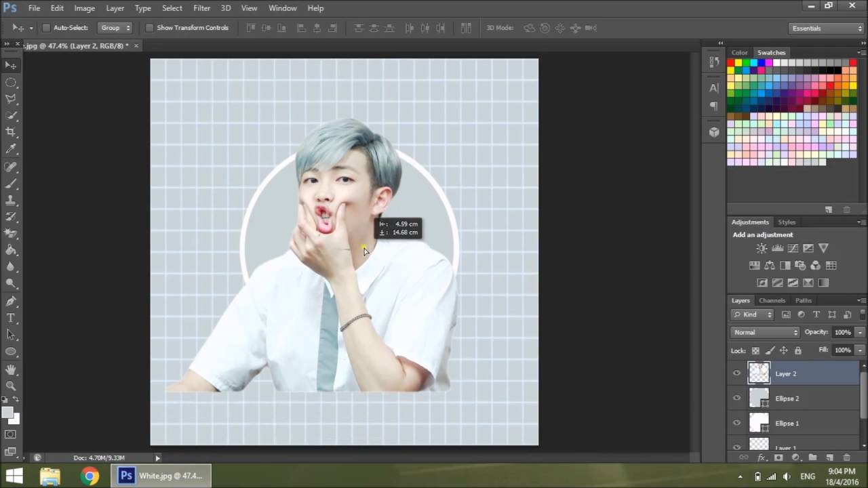Screen dimensions: 868x488
Task: Add a Brightness/Contrast adjustment
Action: coord(762,249)
